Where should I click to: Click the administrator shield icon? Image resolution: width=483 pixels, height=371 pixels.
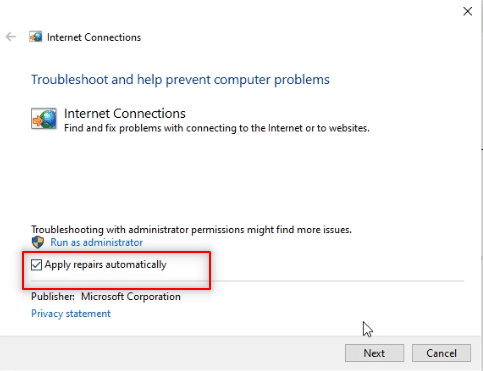tap(38, 242)
